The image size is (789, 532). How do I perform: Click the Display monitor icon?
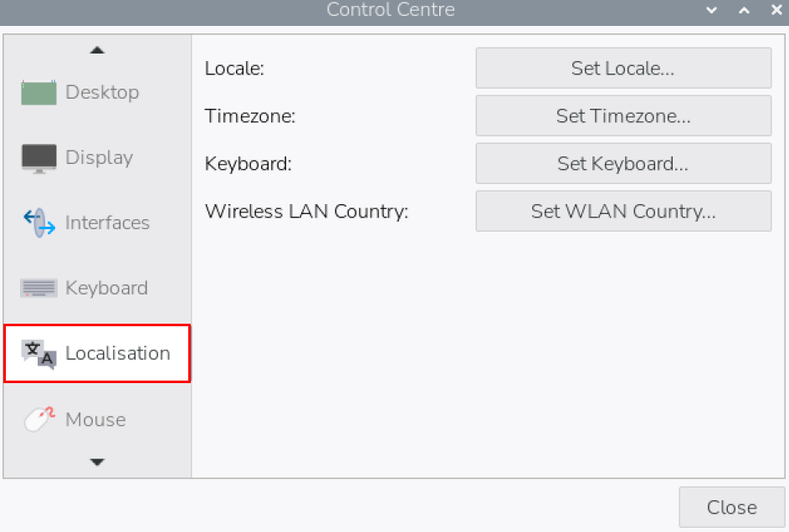tap(38, 158)
